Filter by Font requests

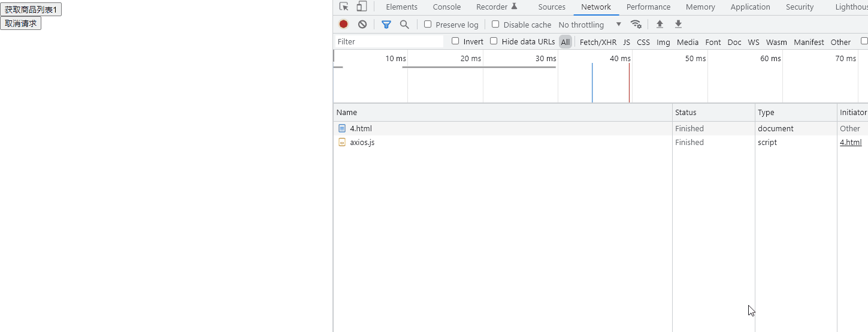[713, 42]
